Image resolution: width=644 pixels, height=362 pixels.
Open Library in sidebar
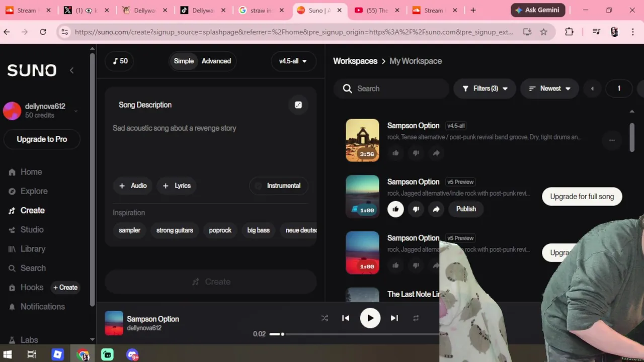coord(27,249)
